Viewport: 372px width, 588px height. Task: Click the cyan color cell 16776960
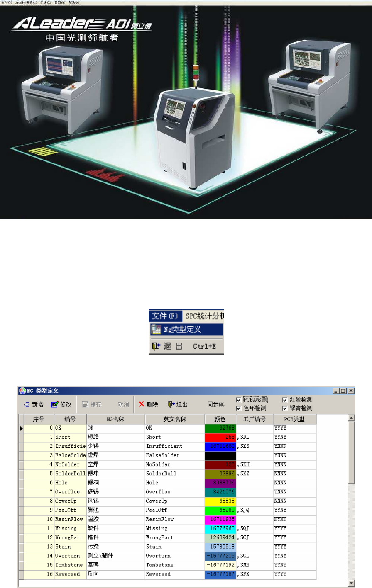pos(220,528)
